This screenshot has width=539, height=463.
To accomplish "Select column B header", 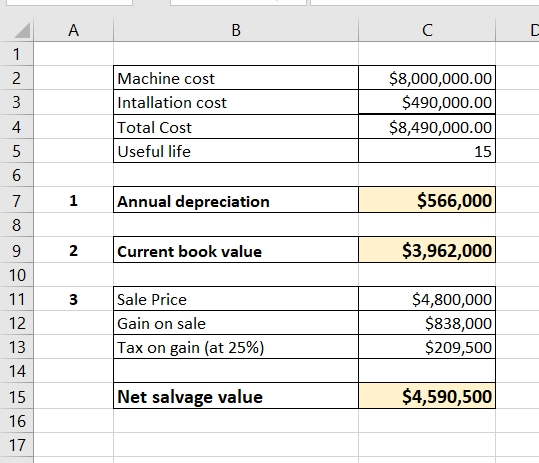I will tap(236, 30).
